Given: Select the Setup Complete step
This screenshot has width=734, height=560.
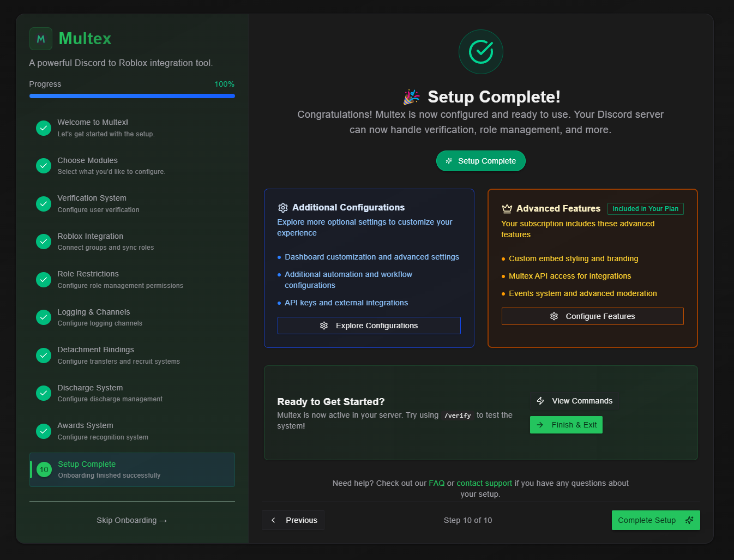Looking at the screenshot, I should tap(132, 469).
